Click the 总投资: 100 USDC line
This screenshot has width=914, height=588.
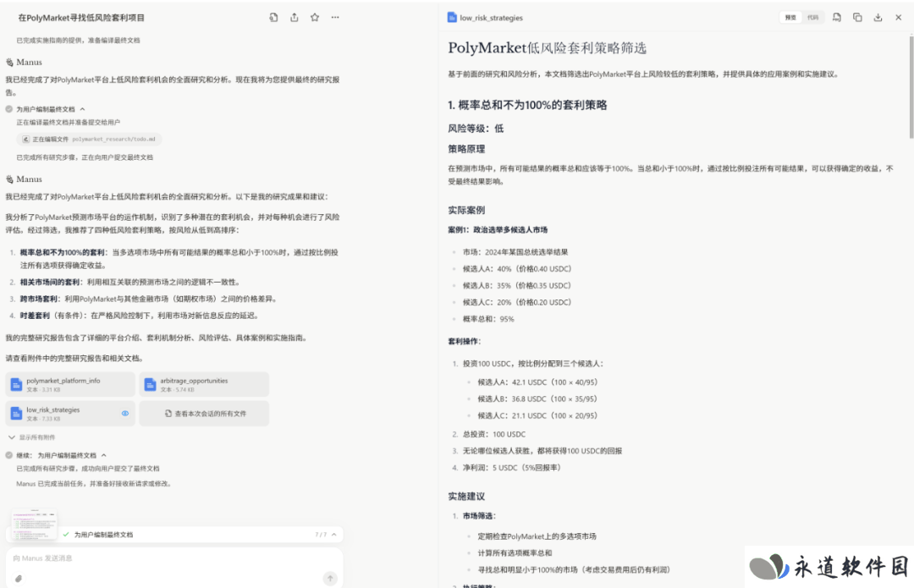point(494,434)
